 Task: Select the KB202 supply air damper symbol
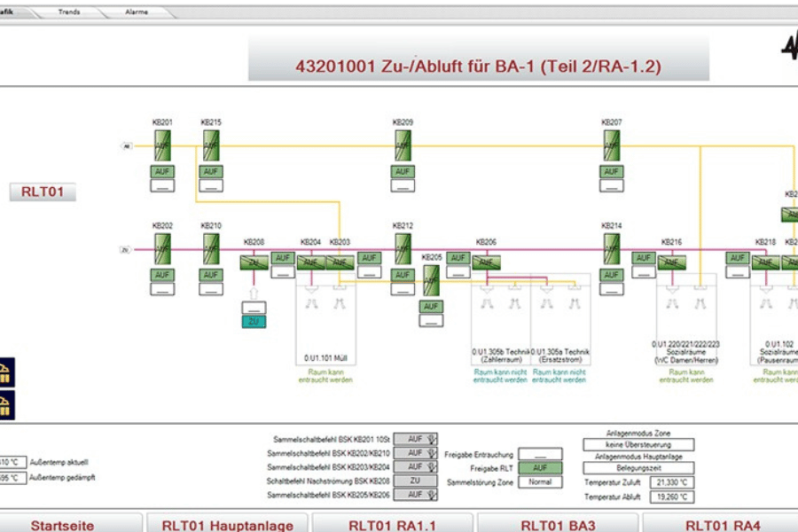[x=162, y=249]
